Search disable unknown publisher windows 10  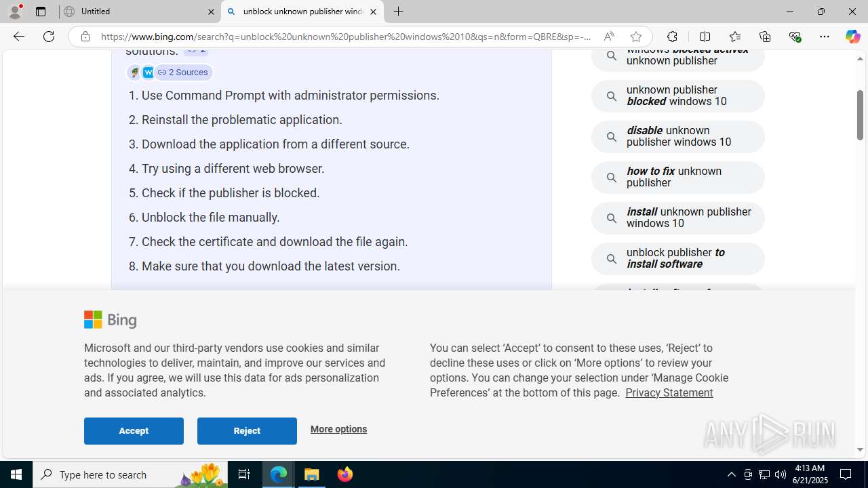[x=677, y=137]
